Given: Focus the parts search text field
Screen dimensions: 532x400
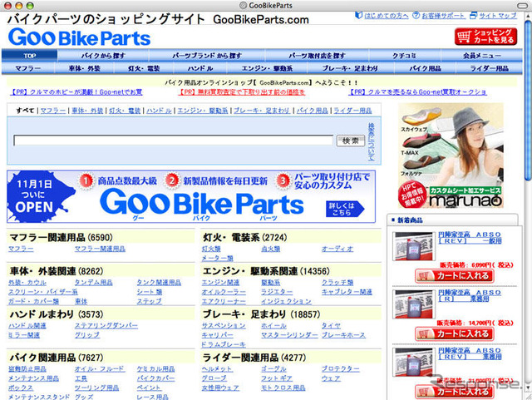Looking at the screenshot, I should [x=173, y=141].
